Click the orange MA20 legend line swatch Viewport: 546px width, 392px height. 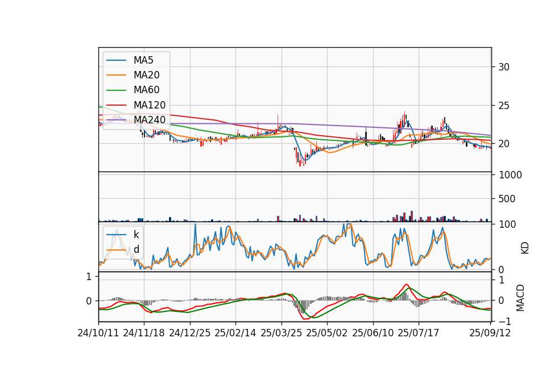pos(116,75)
